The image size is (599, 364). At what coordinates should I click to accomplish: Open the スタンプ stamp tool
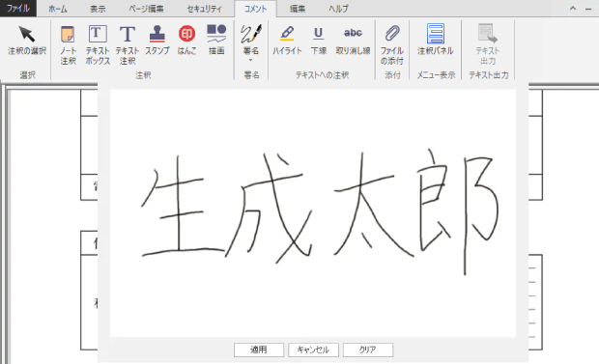tap(157, 41)
